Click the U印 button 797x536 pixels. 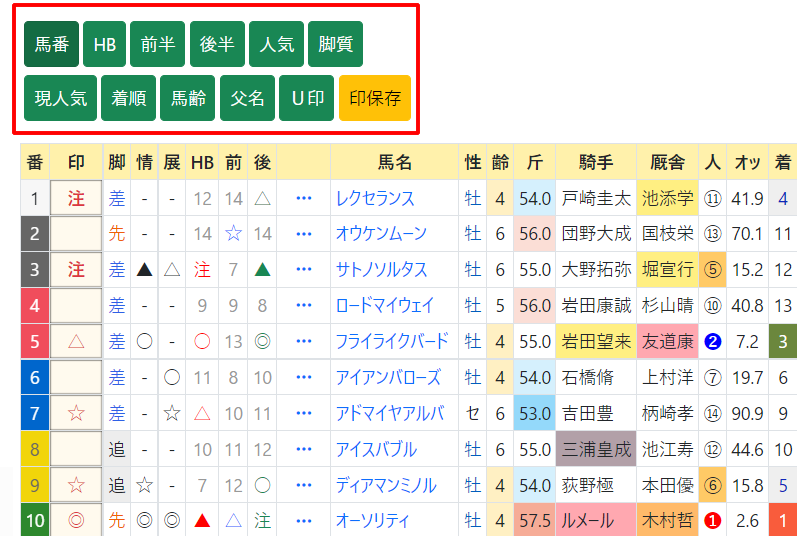306,98
